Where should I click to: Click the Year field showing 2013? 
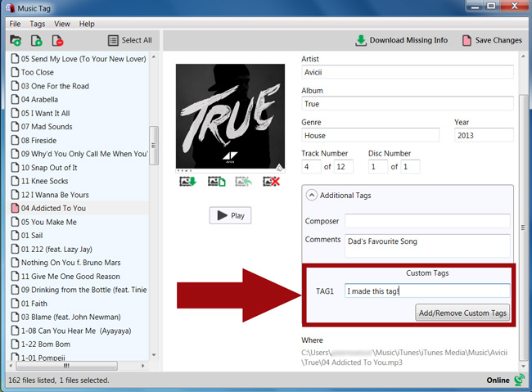tap(484, 135)
